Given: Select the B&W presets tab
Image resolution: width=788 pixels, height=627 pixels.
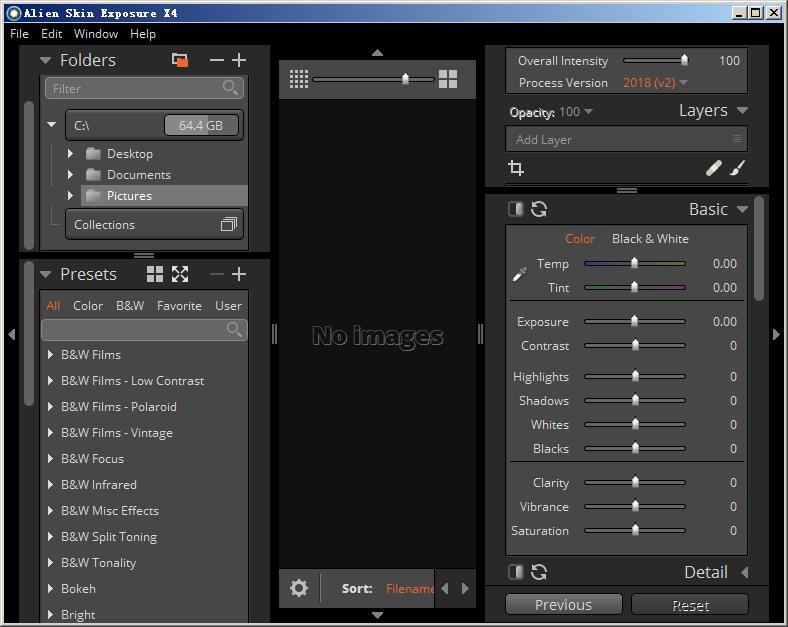Looking at the screenshot, I should point(130,305).
